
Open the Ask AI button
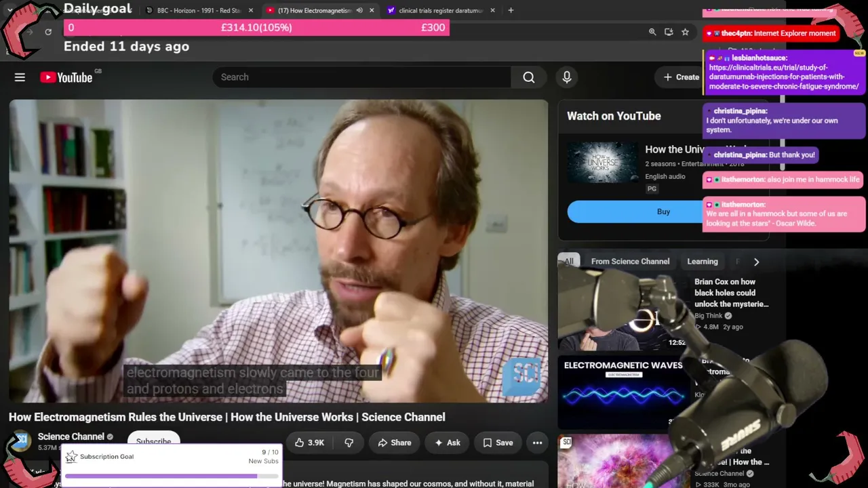[x=448, y=443]
